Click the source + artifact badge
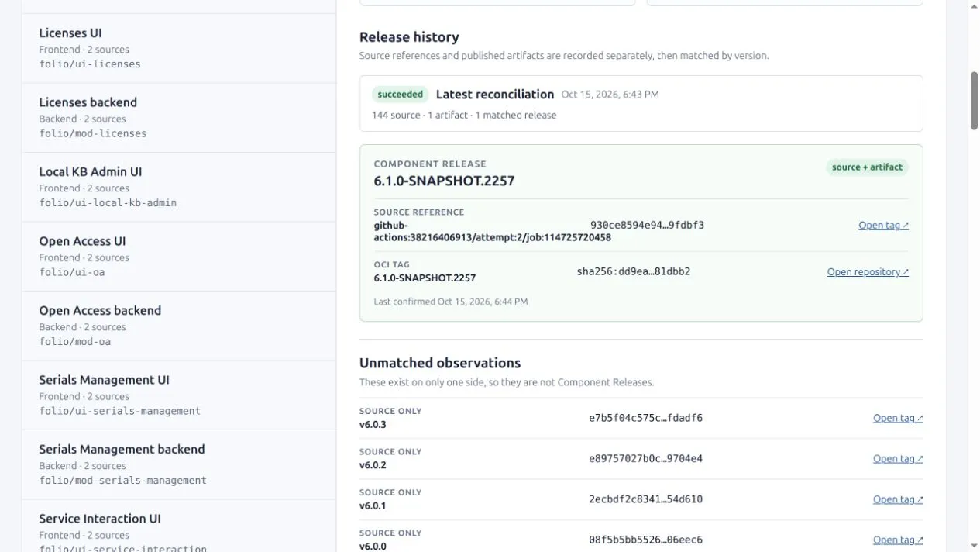The width and height of the screenshot is (980, 552). click(867, 167)
